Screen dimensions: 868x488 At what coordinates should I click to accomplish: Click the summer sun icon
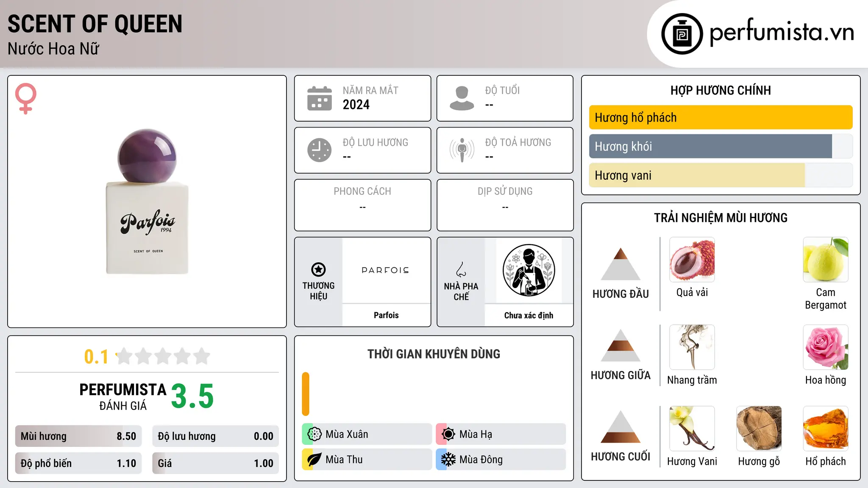pyautogui.click(x=448, y=434)
